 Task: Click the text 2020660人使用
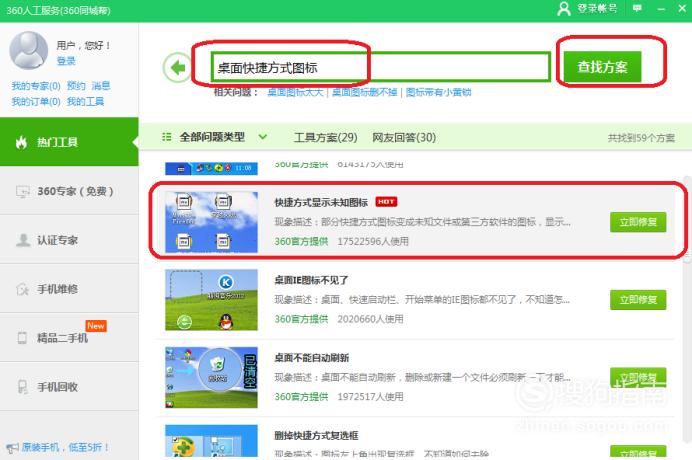[370, 319]
